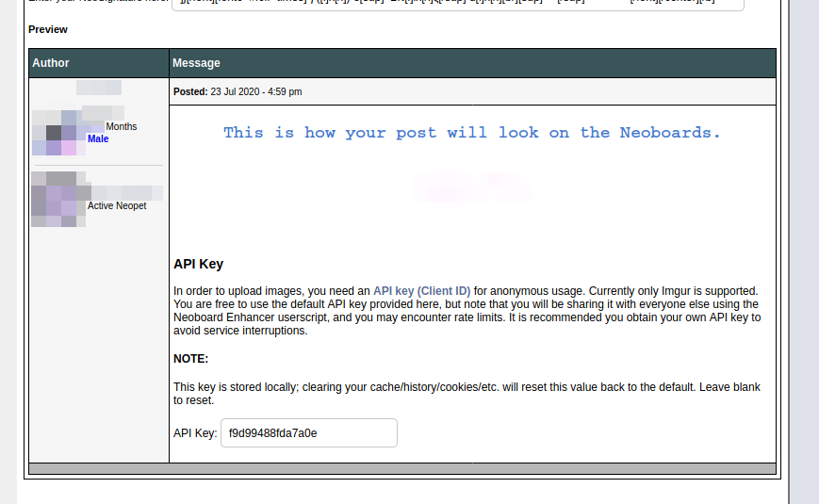
Task: Click the API Key heading
Action: point(199,264)
